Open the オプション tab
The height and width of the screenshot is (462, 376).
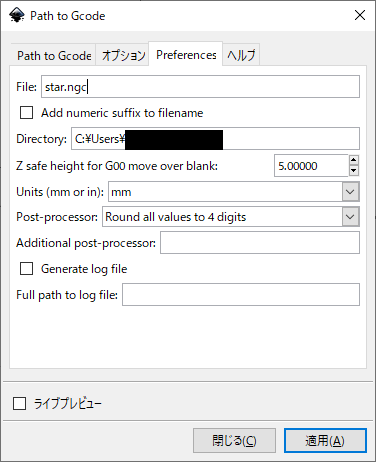[123, 55]
